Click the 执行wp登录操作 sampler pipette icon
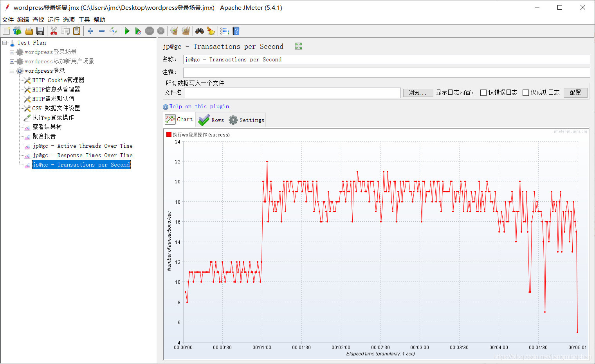This screenshot has width=595, height=364. [27, 118]
